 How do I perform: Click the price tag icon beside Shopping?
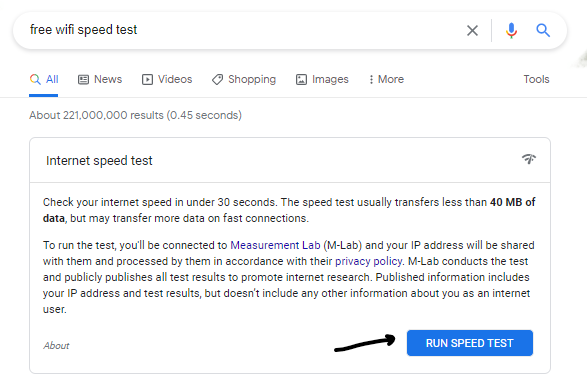(218, 79)
